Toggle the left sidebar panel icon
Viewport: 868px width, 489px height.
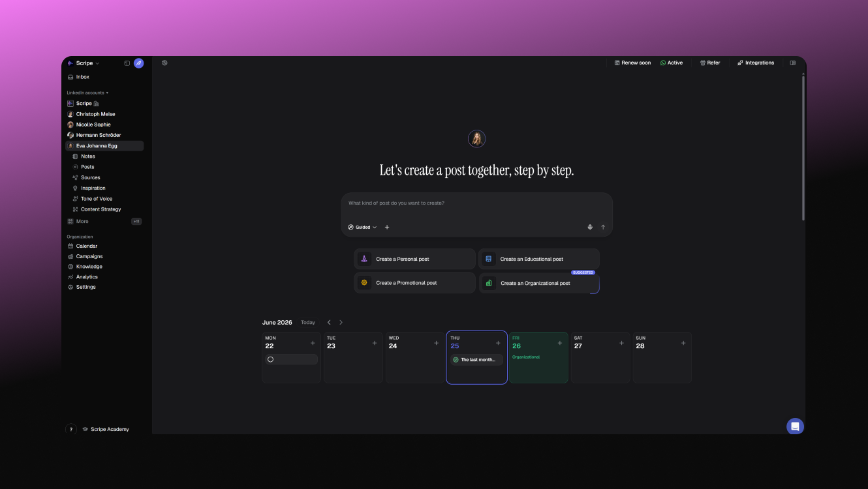click(x=127, y=63)
